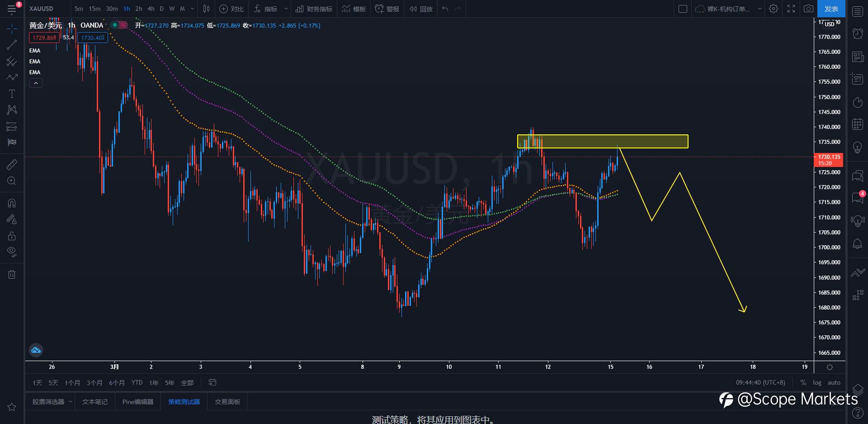This screenshot has height=424, width=868.
Task: Select the trend line drawing tool
Action: pyautogui.click(x=12, y=44)
